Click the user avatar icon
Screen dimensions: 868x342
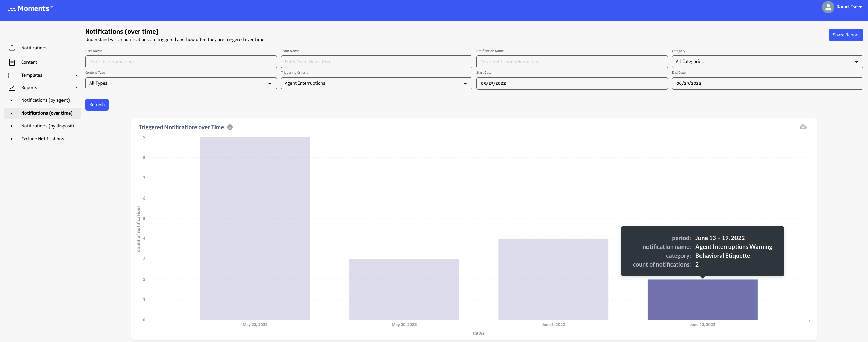828,7
